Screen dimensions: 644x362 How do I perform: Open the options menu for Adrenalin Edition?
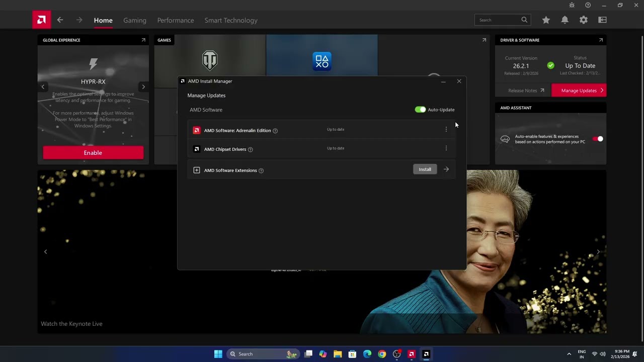click(446, 130)
